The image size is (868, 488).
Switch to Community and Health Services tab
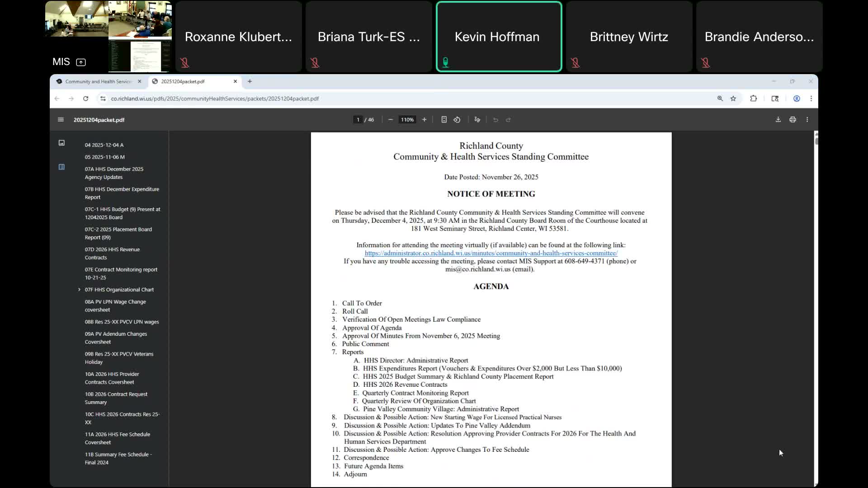(x=98, y=81)
